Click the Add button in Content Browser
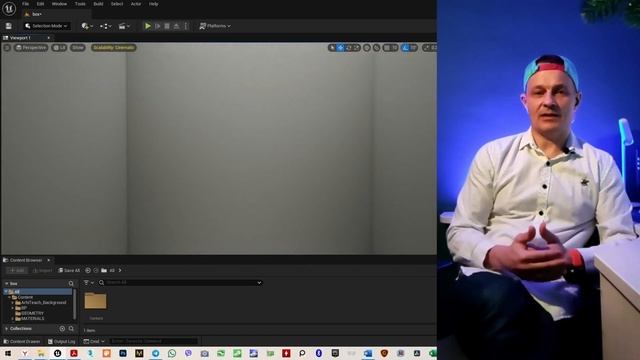 pyautogui.click(x=17, y=271)
